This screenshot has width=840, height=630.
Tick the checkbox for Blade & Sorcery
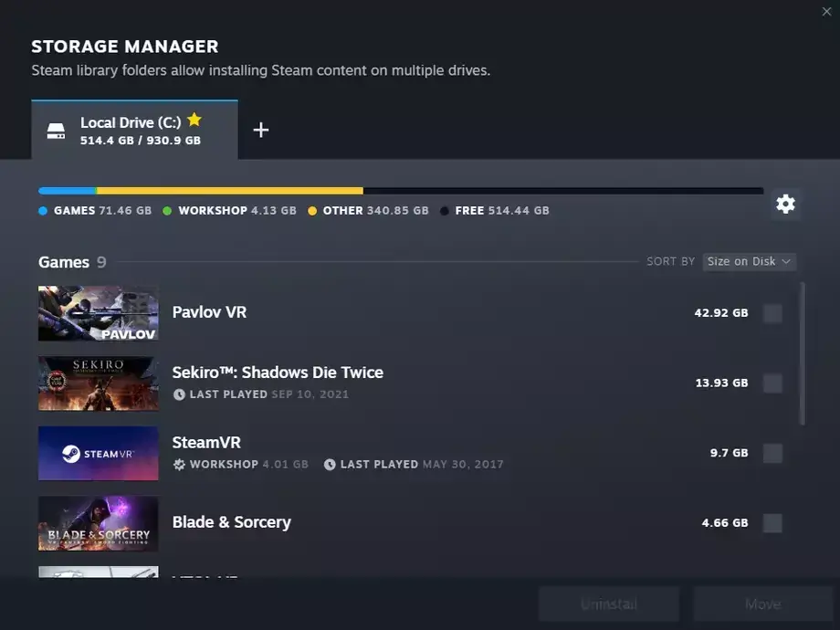772,523
